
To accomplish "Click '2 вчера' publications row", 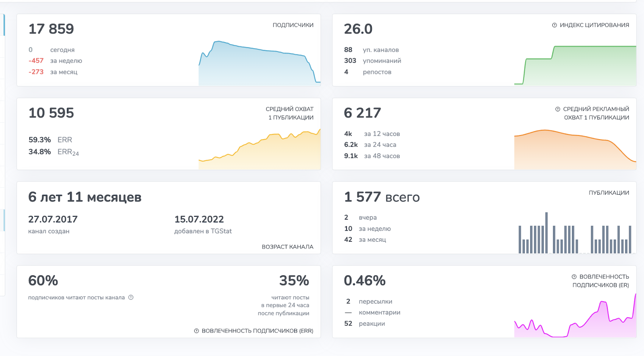I will coord(360,218).
